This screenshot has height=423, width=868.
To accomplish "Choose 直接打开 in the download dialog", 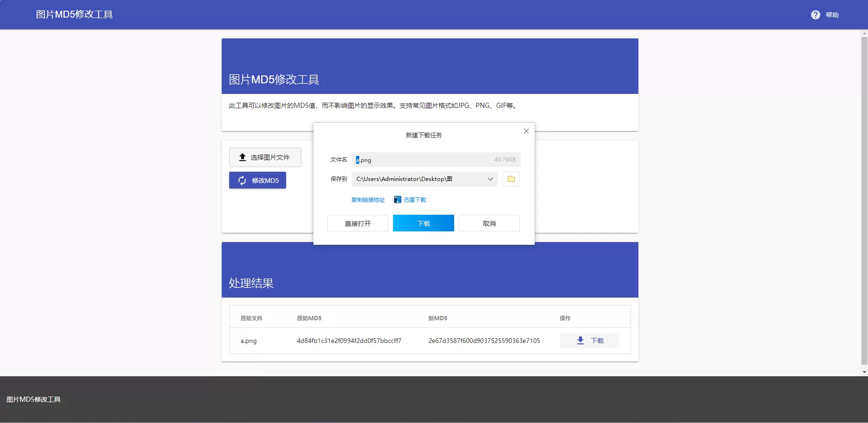I will 357,224.
